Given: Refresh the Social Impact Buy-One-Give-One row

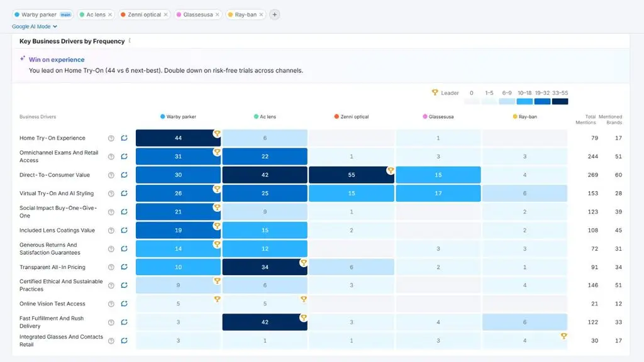Looking at the screenshot, I should pos(124,212).
